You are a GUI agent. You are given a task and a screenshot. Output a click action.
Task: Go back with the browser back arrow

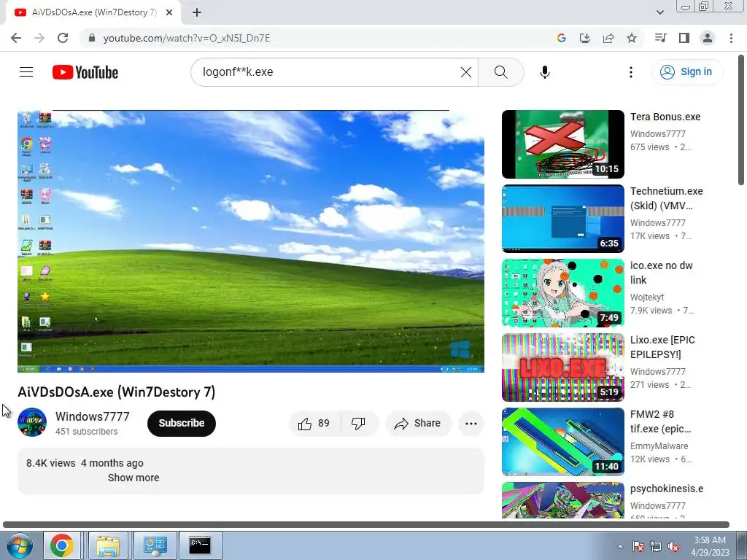[16, 38]
